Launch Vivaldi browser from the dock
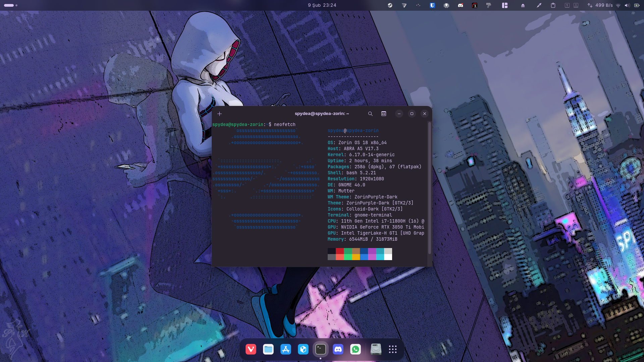 point(251,349)
